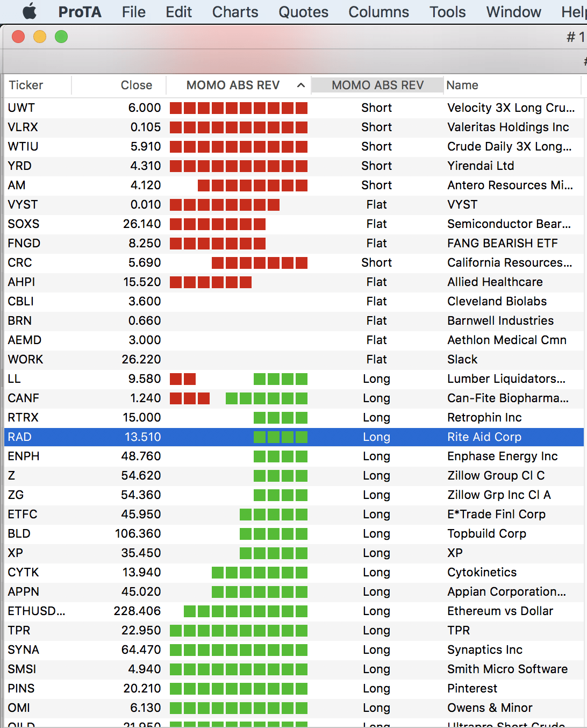
Task: Minimize the window with yellow button
Action: coord(40,37)
